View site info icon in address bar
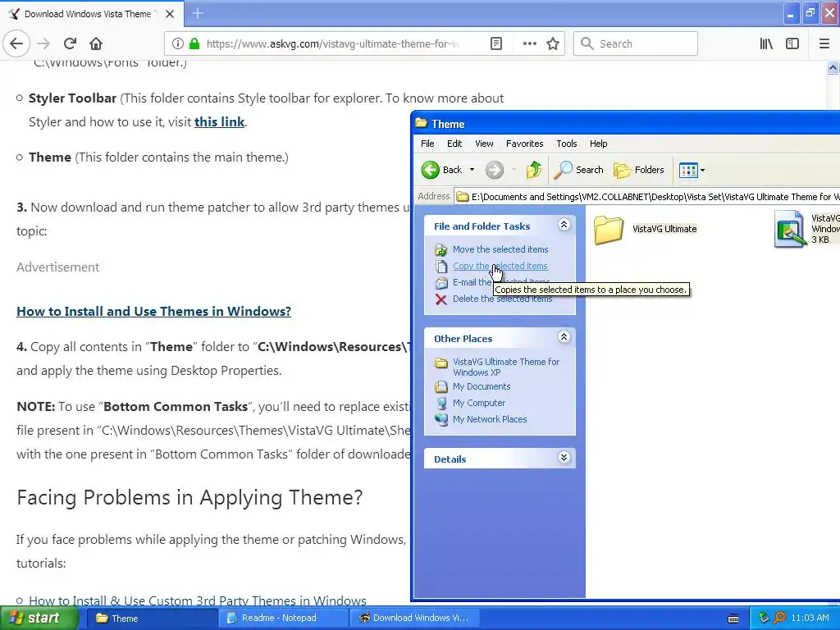840x630 pixels. pos(178,44)
